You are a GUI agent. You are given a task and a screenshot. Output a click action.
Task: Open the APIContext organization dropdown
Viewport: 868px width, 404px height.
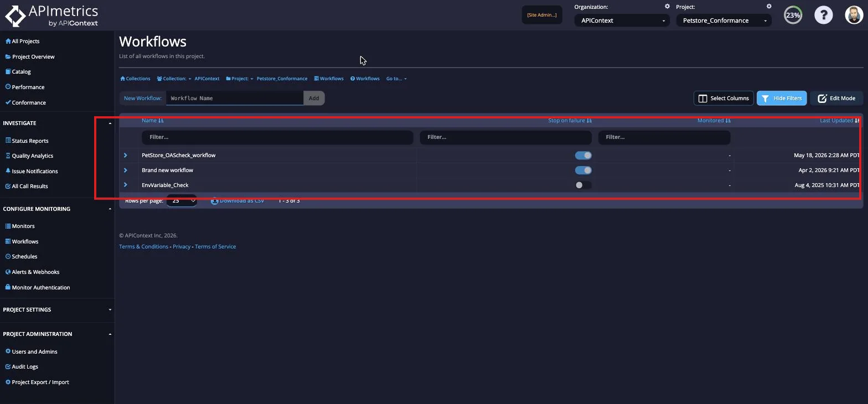coord(622,20)
